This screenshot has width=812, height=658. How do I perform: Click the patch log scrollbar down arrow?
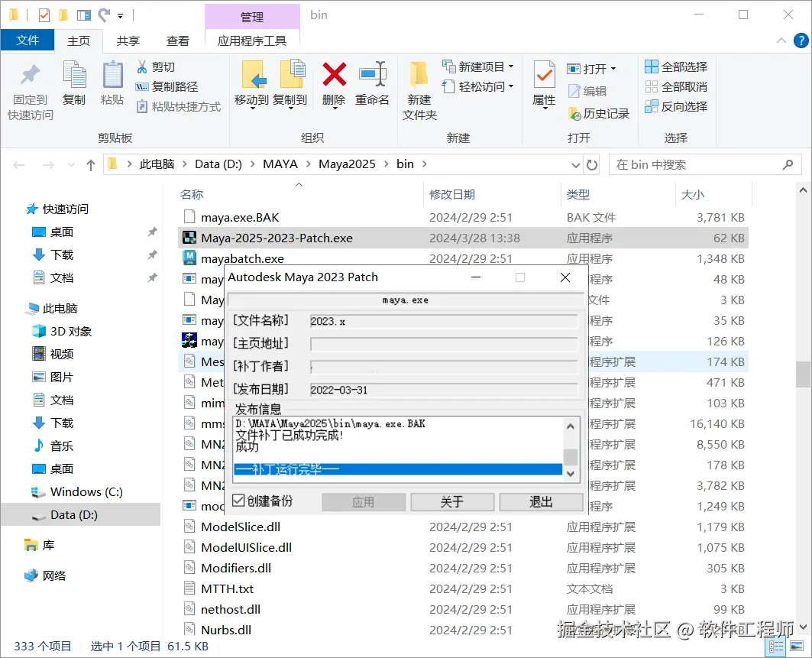[x=570, y=474]
